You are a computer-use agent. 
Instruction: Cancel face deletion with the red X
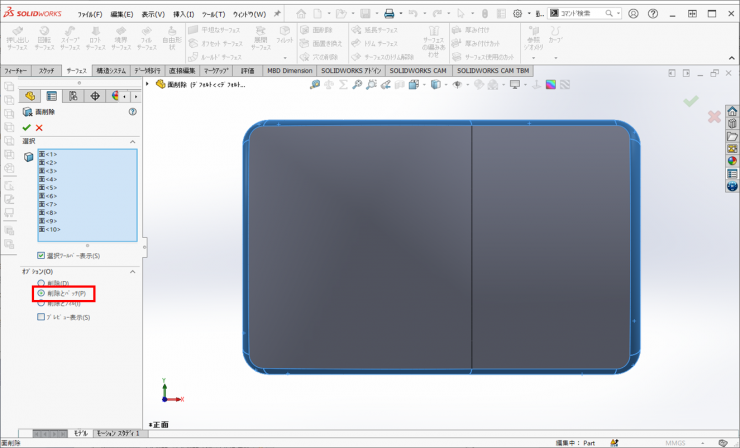tap(39, 128)
